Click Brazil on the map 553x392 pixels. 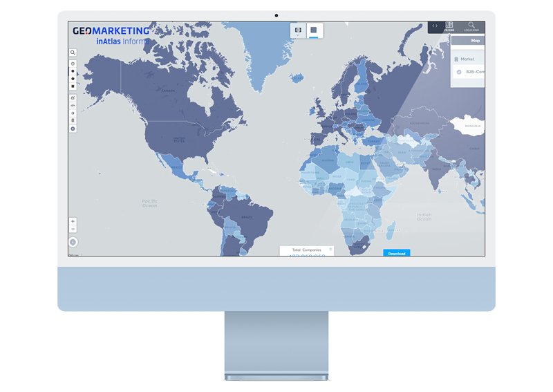(x=247, y=218)
